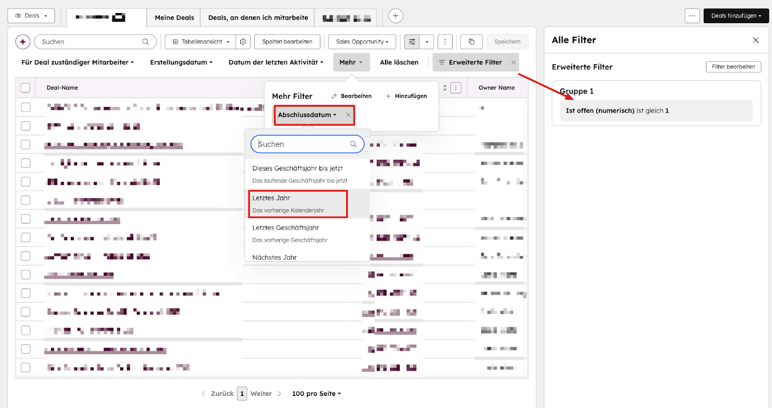The height and width of the screenshot is (408, 772).
Task: Open the three-dot menu beside filter icon
Action: pyautogui.click(x=445, y=42)
